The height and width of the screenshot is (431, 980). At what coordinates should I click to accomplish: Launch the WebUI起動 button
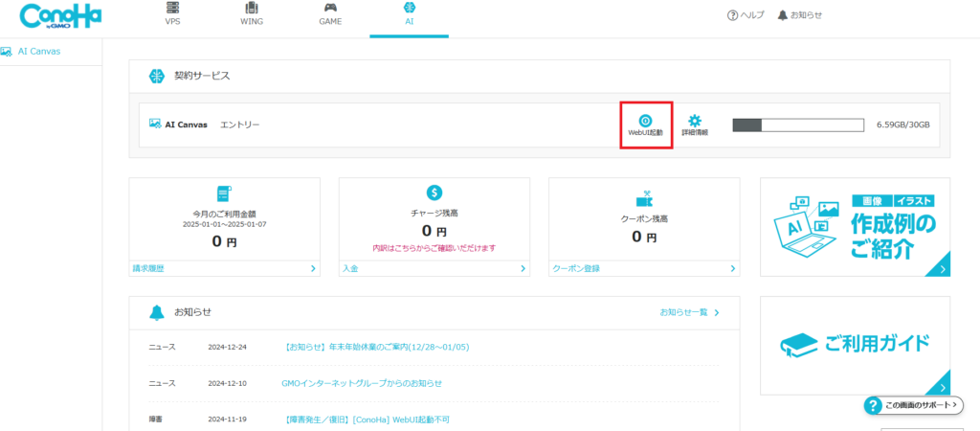coord(646,125)
